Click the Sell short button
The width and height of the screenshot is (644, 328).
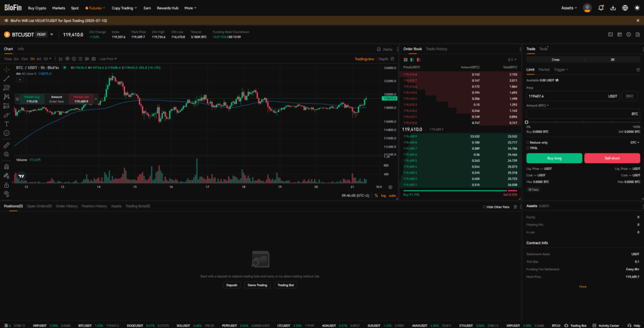[x=612, y=158]
